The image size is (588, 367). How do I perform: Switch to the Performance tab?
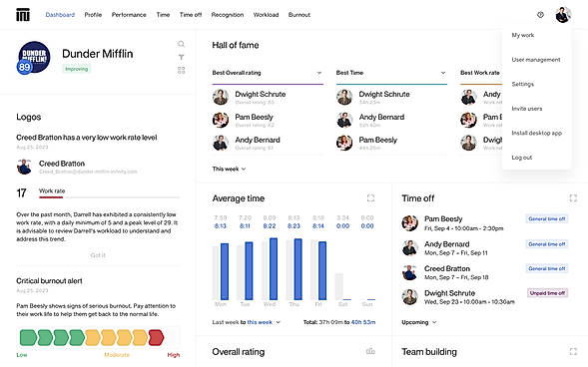pos(129,15)
